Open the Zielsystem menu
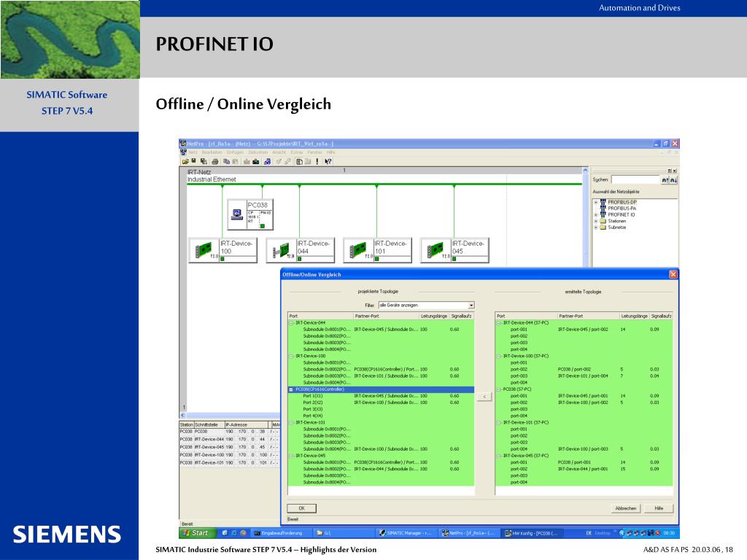This screenshot has width=747, height=560. tap(258, 152)
